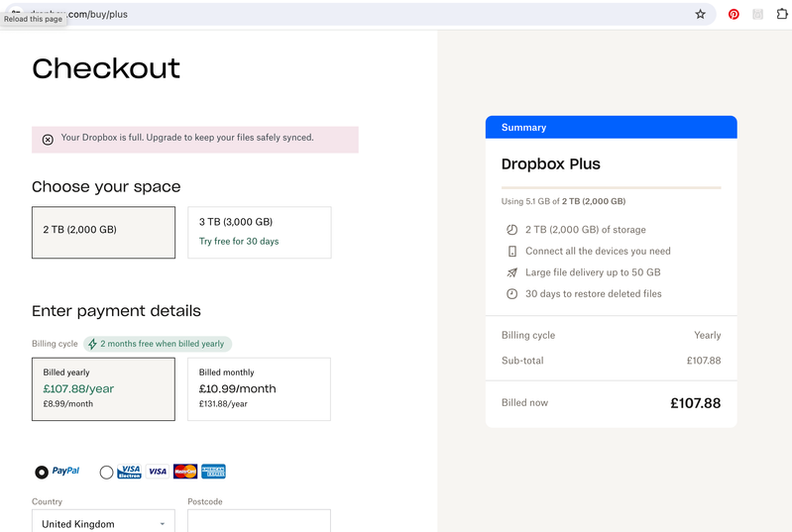Click the Choose your space heading
This screenshot has height=532, width=792.
[x=106, y=187]
